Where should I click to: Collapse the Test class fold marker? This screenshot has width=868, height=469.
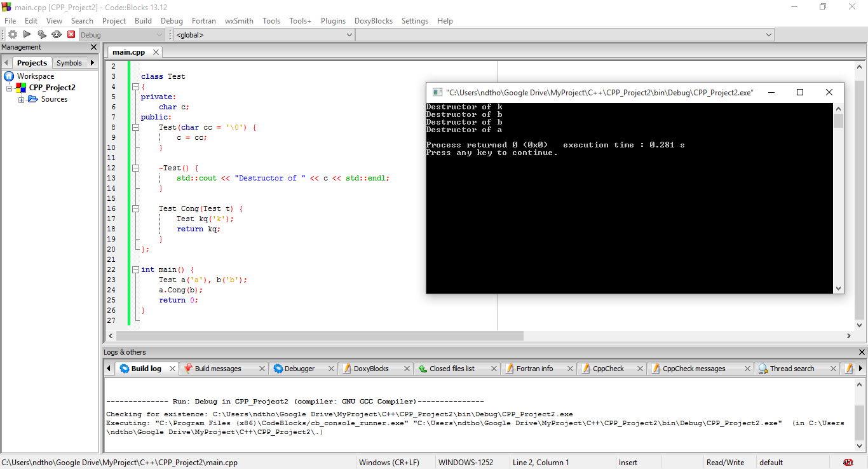135,86
